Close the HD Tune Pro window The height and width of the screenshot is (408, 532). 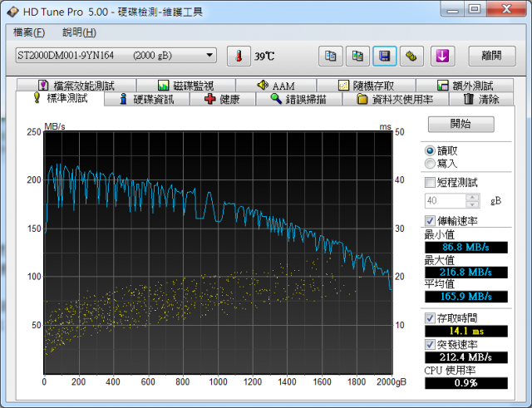(x=506, y=9)
